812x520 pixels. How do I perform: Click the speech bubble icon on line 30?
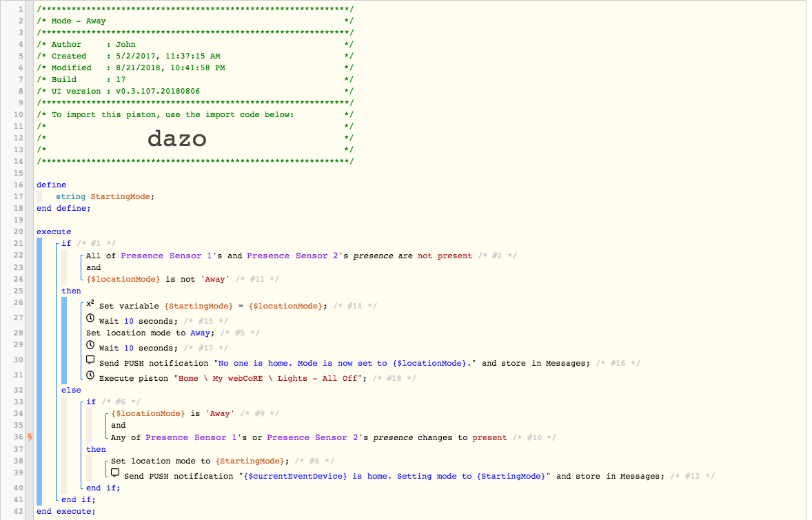coord(90,360)
